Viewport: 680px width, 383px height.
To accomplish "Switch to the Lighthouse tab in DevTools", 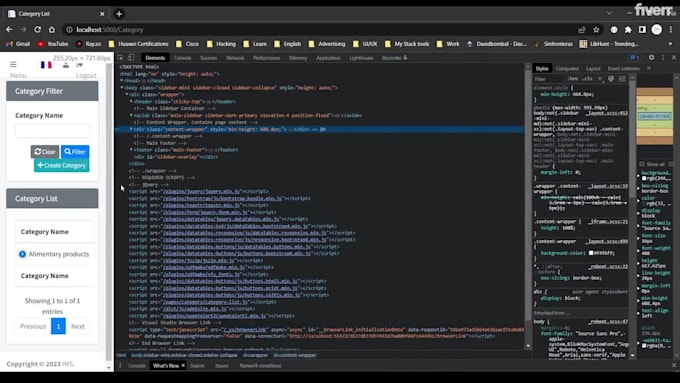I will (361, 58).
